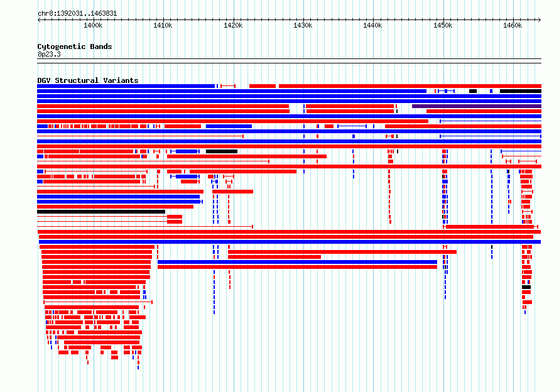Screen dimensions: 559x392
Task: Select the 1450k ruler position label
Action: pyautogui.click(x=443, y=26)
